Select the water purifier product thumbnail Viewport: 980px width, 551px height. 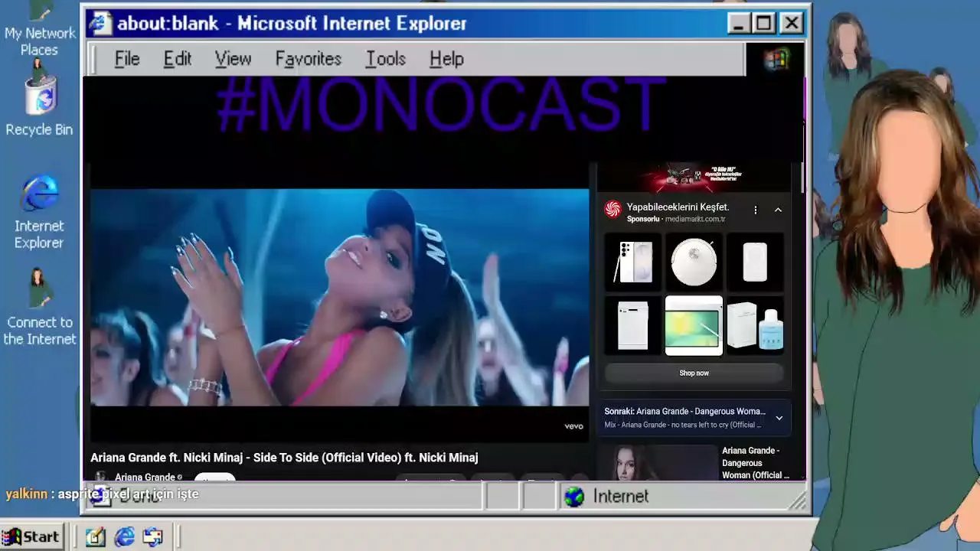point(755,325)
